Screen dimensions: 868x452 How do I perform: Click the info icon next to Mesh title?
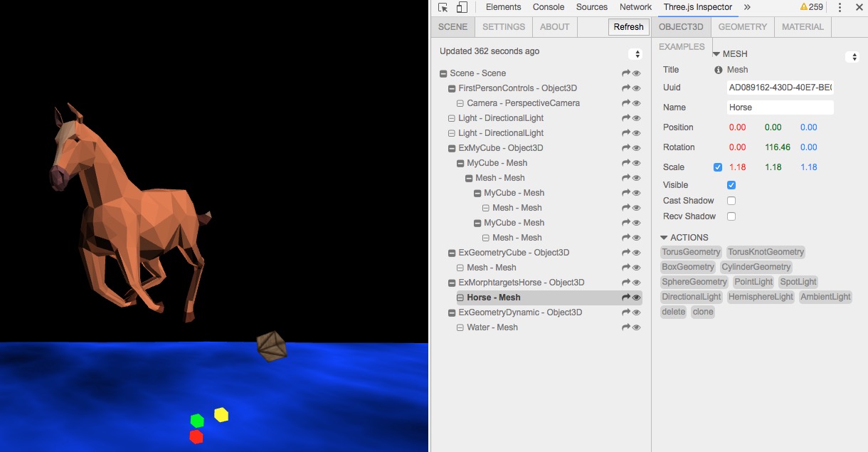[719, 69]
